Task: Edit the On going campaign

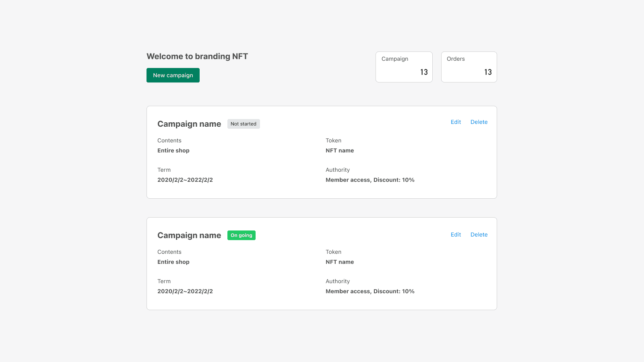Action: tap(456, 234)
